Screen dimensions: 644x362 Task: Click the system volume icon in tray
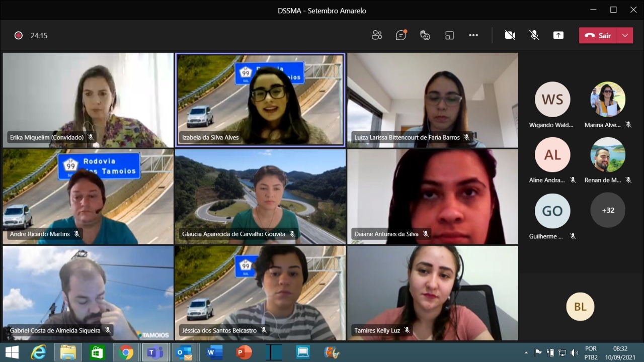[x=574, y=352]
